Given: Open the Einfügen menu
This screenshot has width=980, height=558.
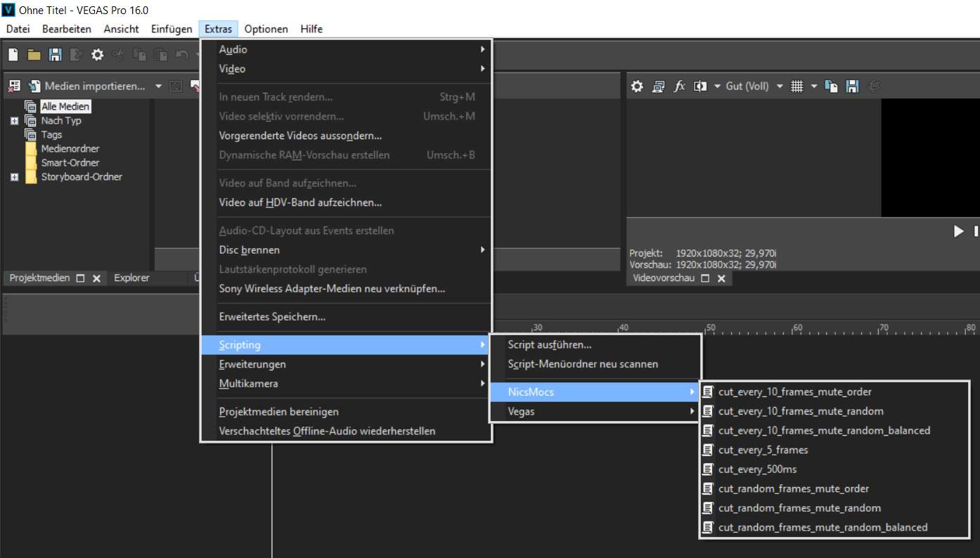Looking at the screenshot, I should pyautogui.click(x=172, y=29).
